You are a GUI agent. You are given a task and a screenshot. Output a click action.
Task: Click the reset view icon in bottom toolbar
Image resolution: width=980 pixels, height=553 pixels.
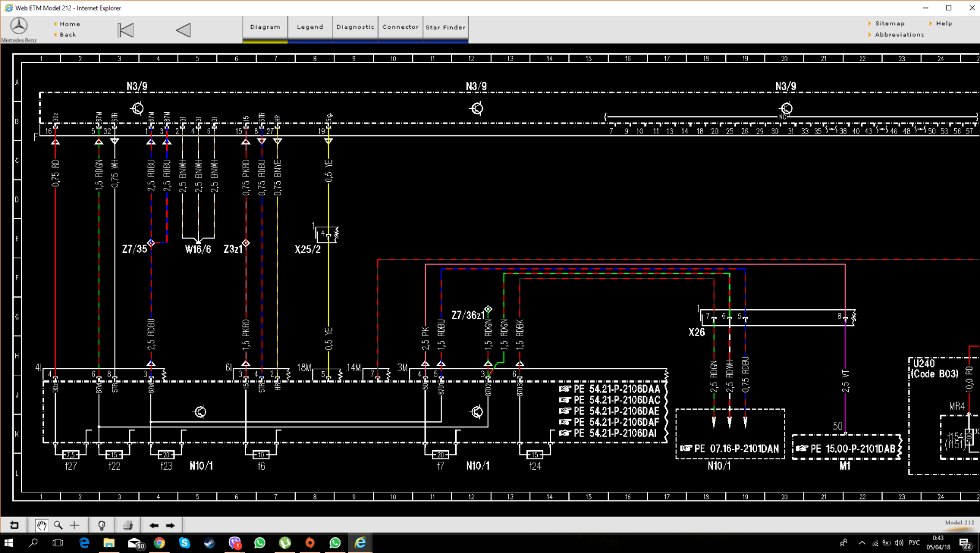click(14, 525)
